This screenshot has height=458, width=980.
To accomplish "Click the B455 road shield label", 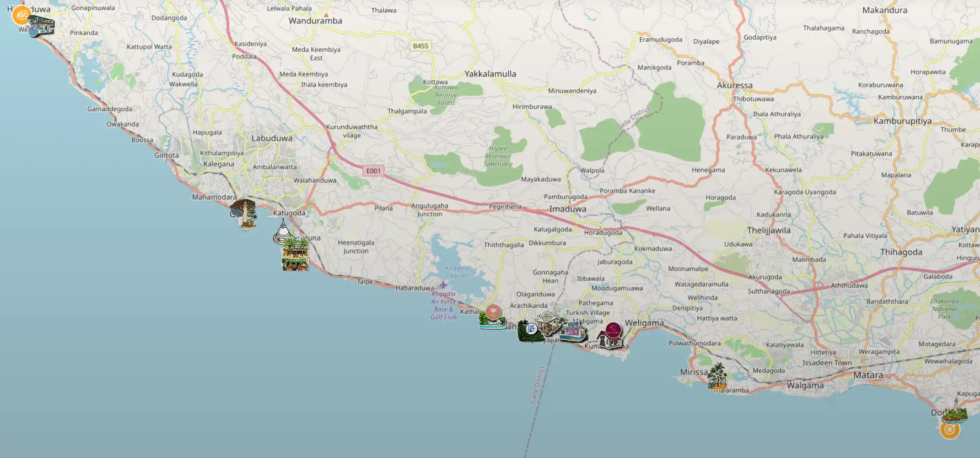I will (420, 46).
